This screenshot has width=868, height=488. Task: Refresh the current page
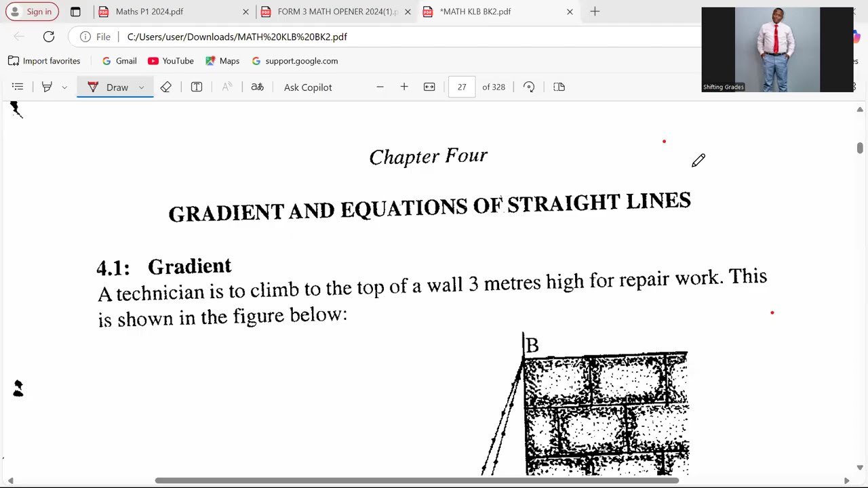pyautogui.click(x=49, y=37)
